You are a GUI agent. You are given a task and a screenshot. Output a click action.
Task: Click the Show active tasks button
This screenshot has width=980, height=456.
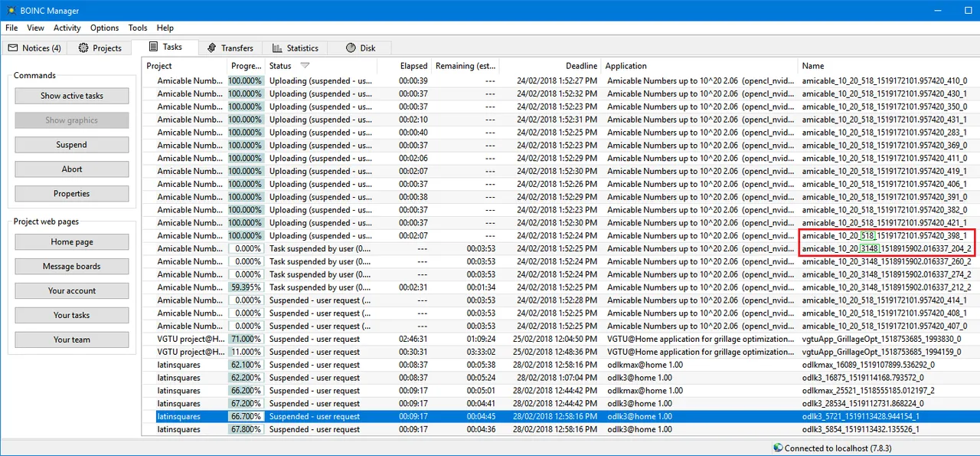72,96
